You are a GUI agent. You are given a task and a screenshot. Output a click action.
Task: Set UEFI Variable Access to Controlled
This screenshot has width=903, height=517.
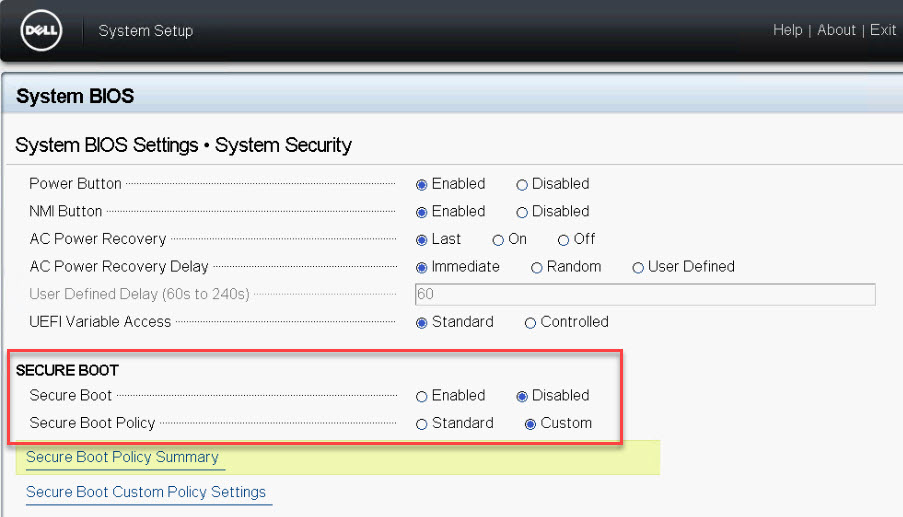531,323
